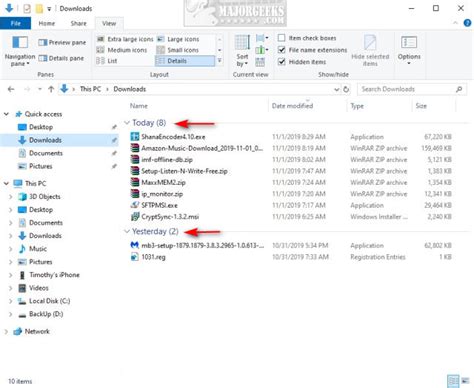Image resolution: width=474 pixels, height=388 pixels.
Task: Open Music folder under This PC
Action: (x=38, y=249)
